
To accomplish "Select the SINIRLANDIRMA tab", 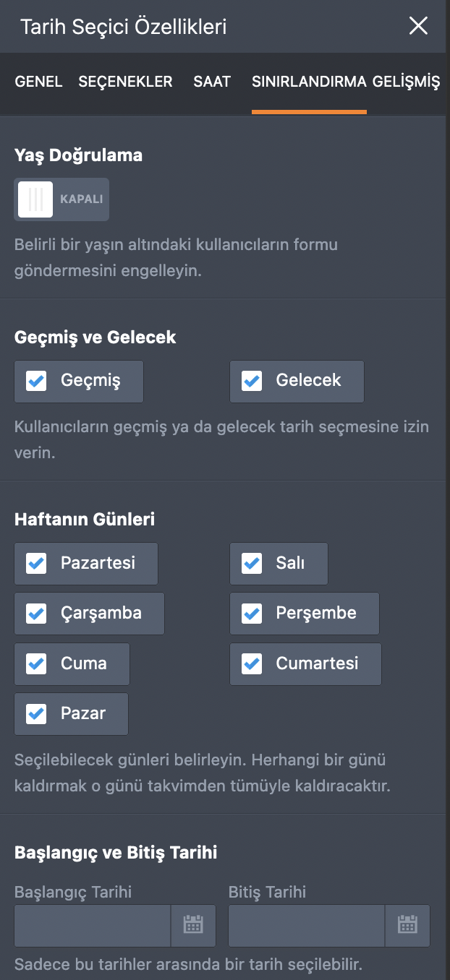I will pos(309,82).
